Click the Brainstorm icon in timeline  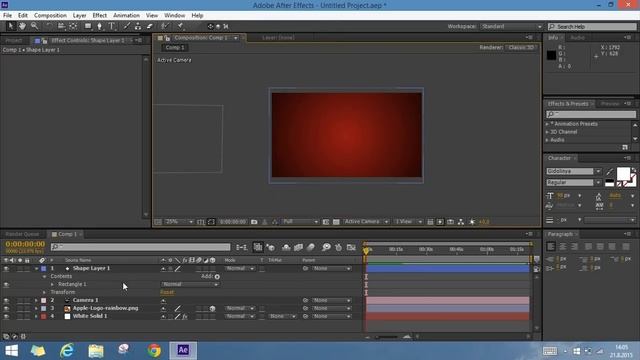(x=326, y=247)
